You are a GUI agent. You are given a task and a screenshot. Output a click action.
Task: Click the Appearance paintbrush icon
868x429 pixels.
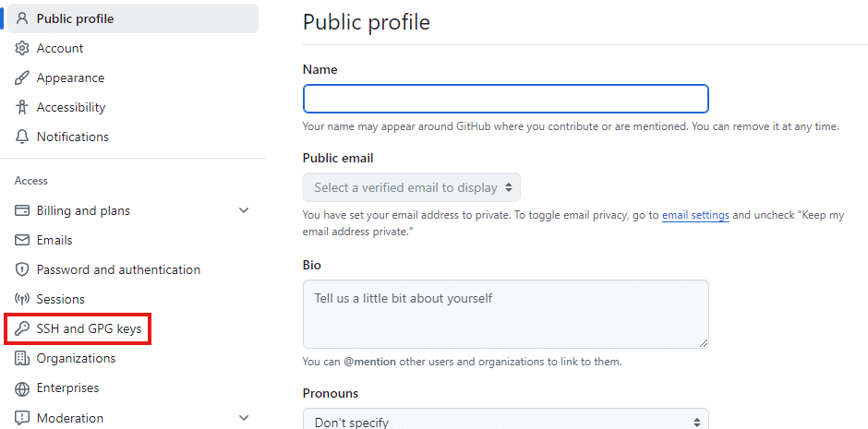click(x=22, y=77)
